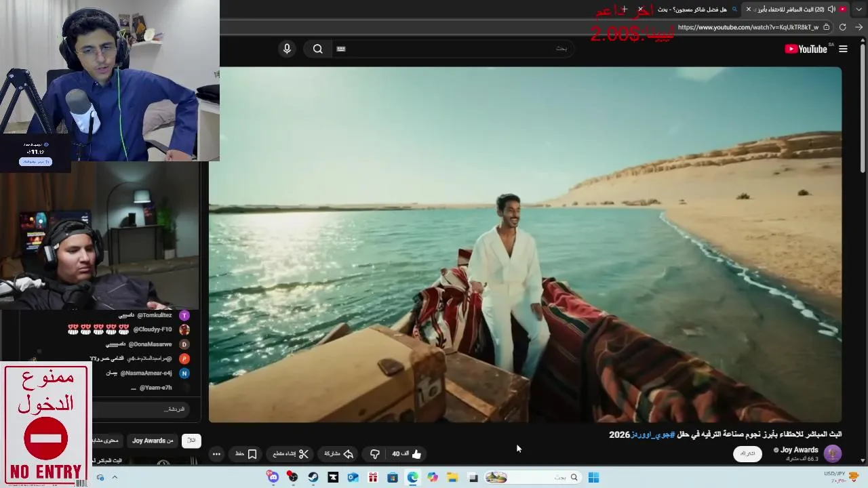The image size is (868, 488).
Task: Dislike the Joy Awards video
Action: click(x=374, y=454)
